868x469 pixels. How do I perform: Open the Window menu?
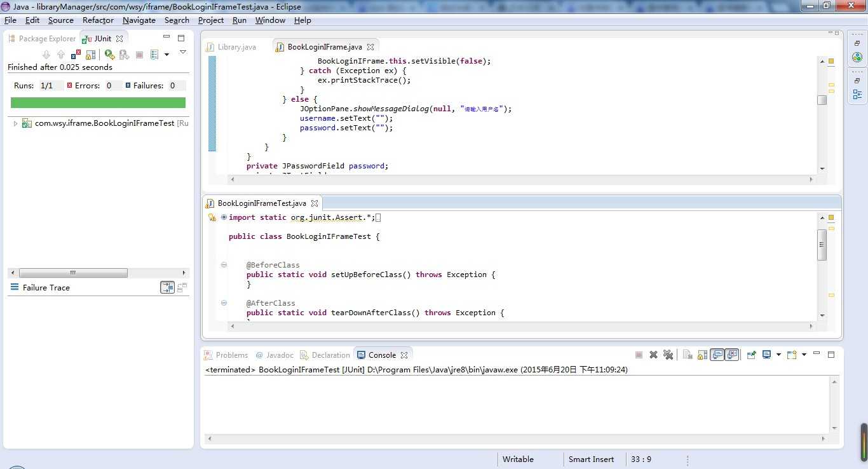tap(270, 20)
